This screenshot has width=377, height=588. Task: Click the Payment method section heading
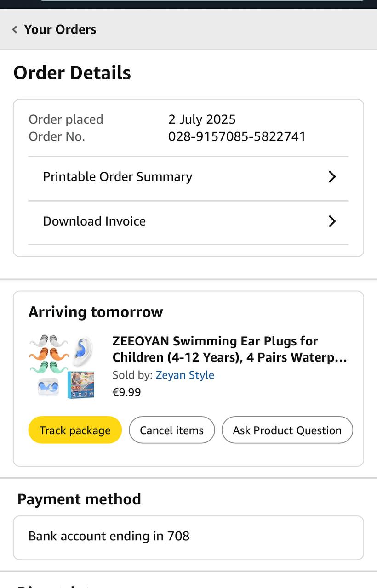pos(79,499)
